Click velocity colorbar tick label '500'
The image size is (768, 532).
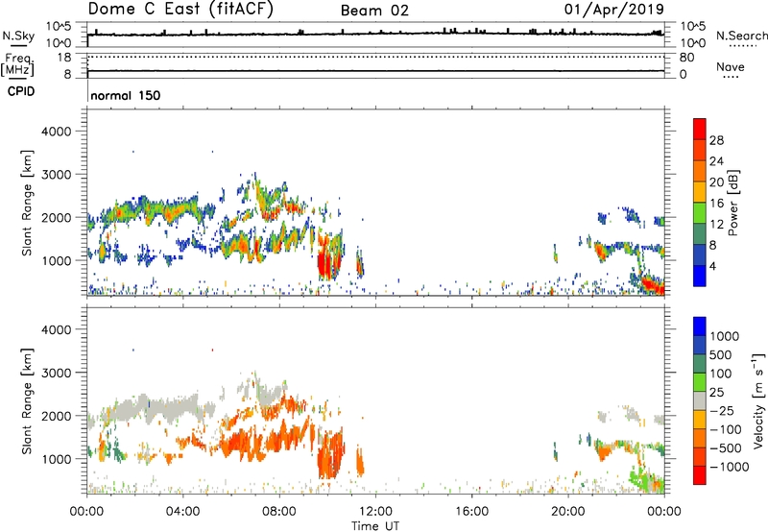click(722, 354)
